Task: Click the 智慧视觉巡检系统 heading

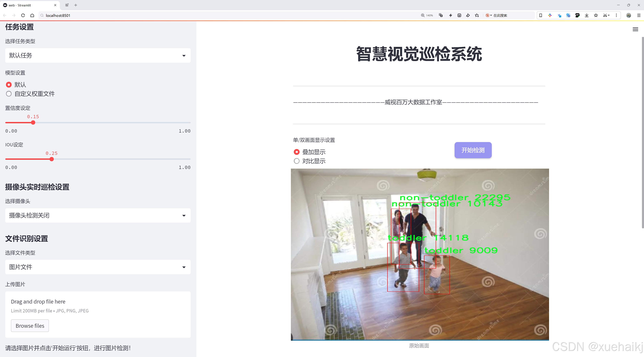Action: pyautogui.click(x=419, y=54)
